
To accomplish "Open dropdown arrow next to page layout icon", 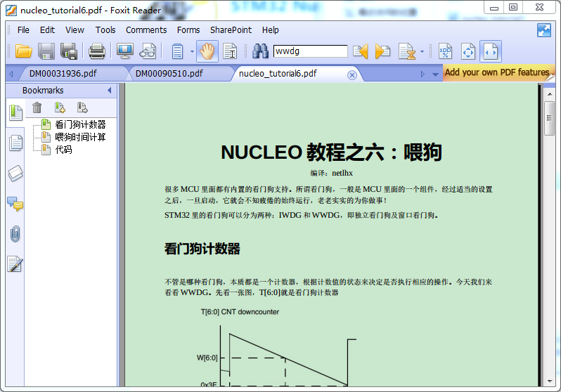I will tap(192, 51).
